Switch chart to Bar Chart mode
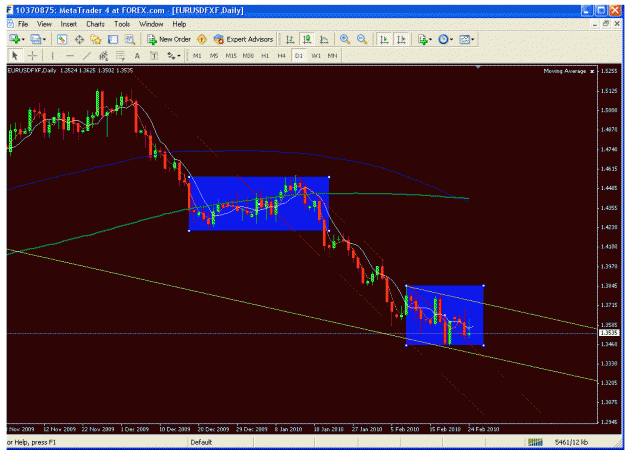The height and width of the screenshot is (450, 625). tap(290, 39)
